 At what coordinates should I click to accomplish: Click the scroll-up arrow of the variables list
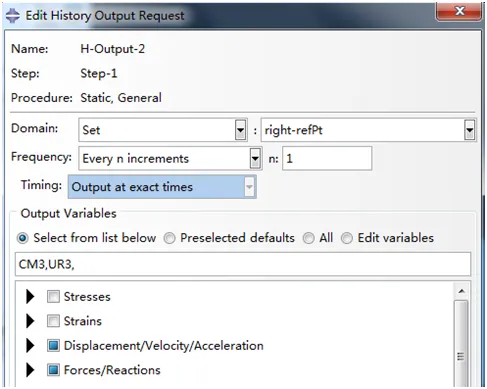(x=462, y=291)
